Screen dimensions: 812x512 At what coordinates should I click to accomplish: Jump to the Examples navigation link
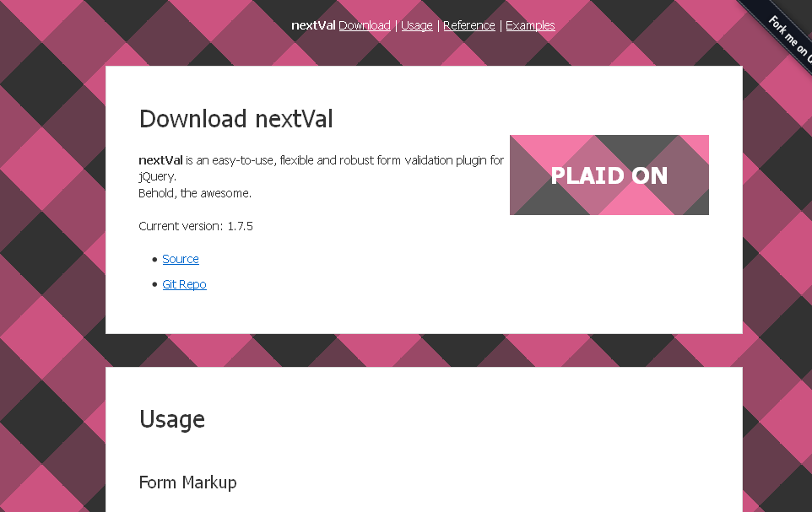click(530, 25)
